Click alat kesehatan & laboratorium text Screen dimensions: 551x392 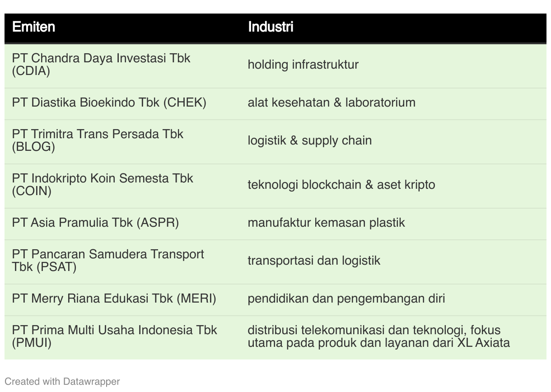[332, 103]
